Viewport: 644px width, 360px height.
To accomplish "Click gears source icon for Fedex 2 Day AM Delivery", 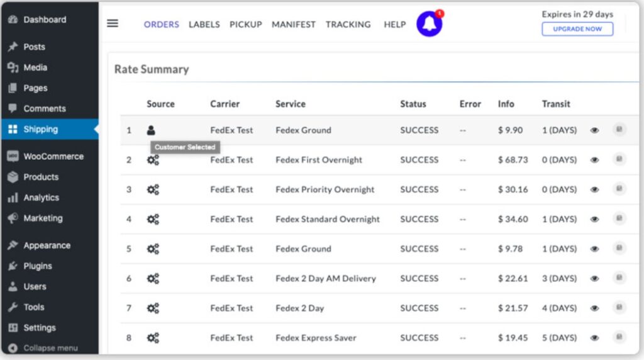I will (x=153, y=278).
